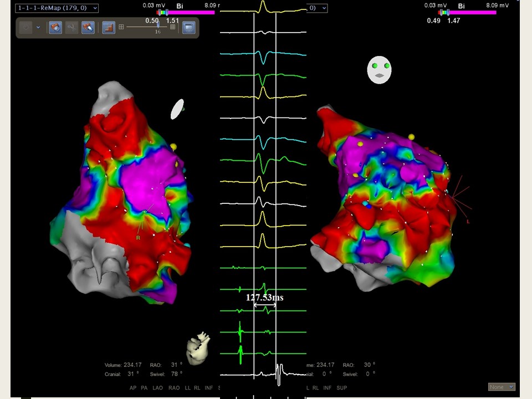
Task: Select the AP view on left map
Action: coord(133,387)
